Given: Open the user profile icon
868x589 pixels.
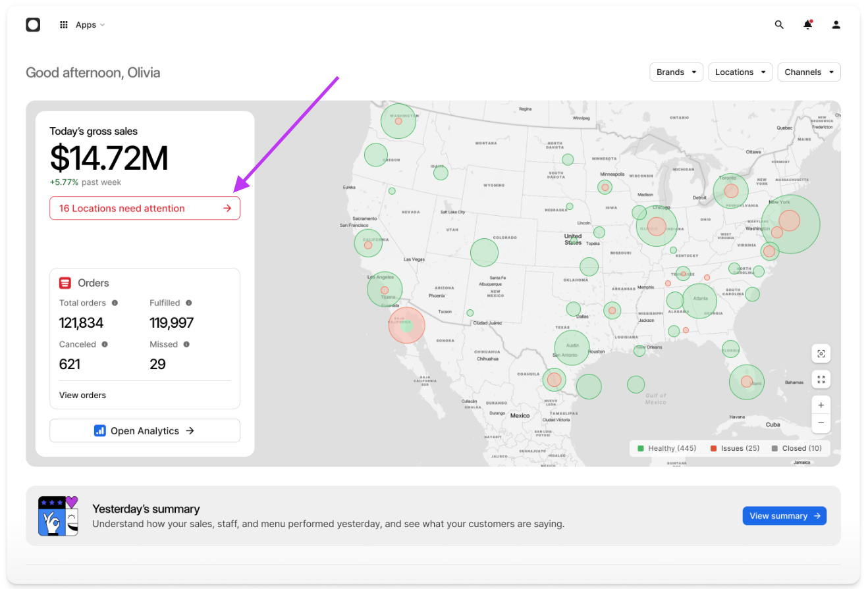Looking at the screenshot, I should pyautogui.click(x=836, y=25).
